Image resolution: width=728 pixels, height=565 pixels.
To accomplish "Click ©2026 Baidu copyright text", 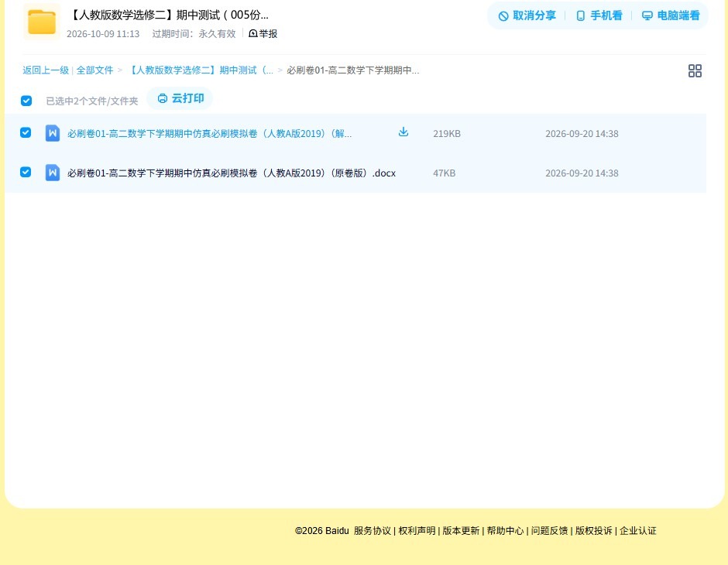I will (x=321, y=531).
